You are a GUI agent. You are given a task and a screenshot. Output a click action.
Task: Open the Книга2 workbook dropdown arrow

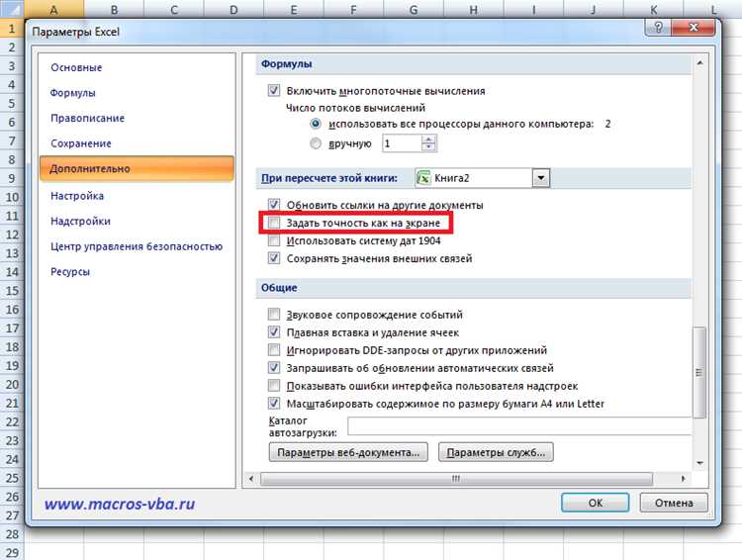point(541,178)
